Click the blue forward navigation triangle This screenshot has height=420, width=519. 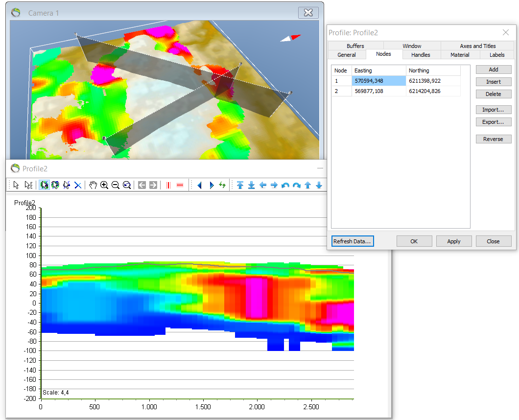(x=211, y=185)
